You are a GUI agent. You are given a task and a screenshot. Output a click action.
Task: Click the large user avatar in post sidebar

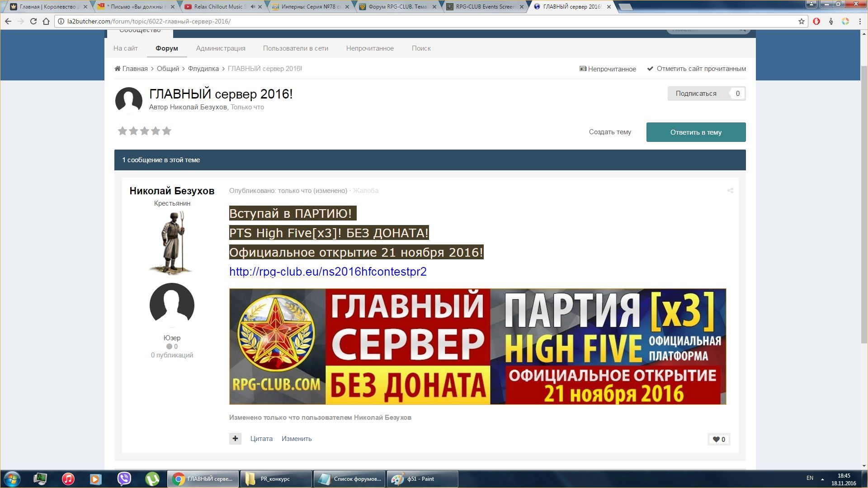coord(172,305)
